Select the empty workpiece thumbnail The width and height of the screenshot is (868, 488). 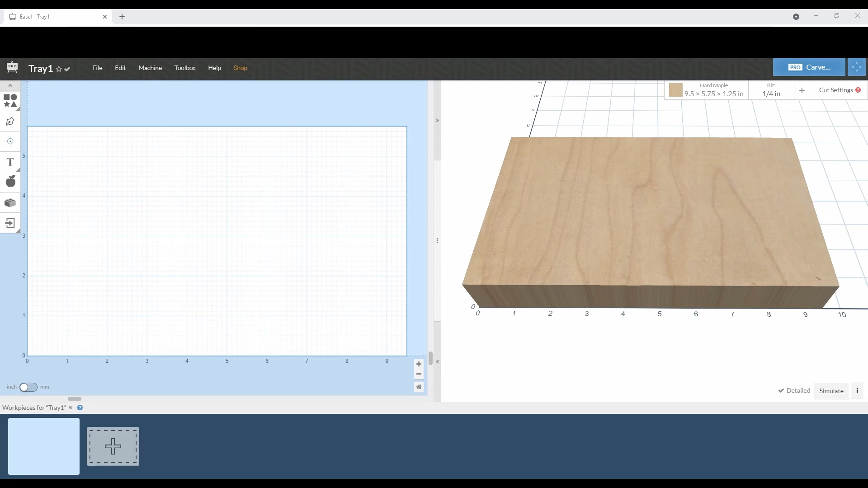[x=43, y=446]
